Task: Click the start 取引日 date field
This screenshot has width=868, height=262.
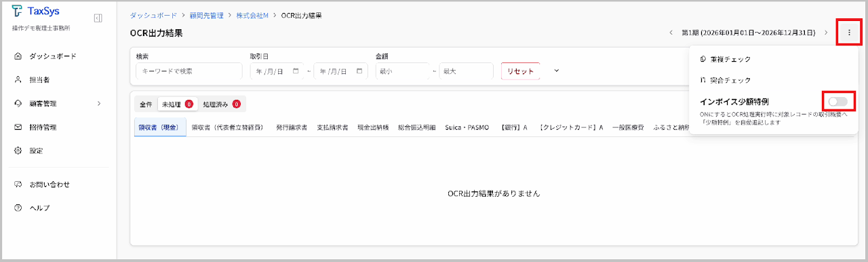Action: [276, 71]
